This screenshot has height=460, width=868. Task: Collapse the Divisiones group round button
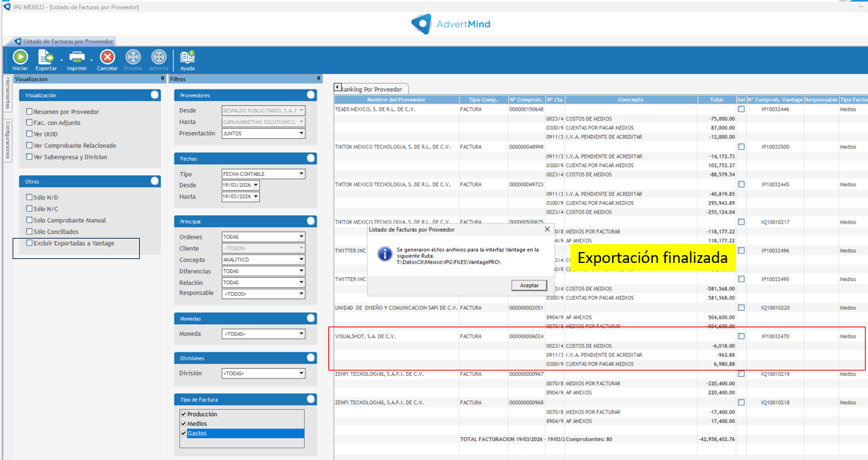(x=311, y=358)
